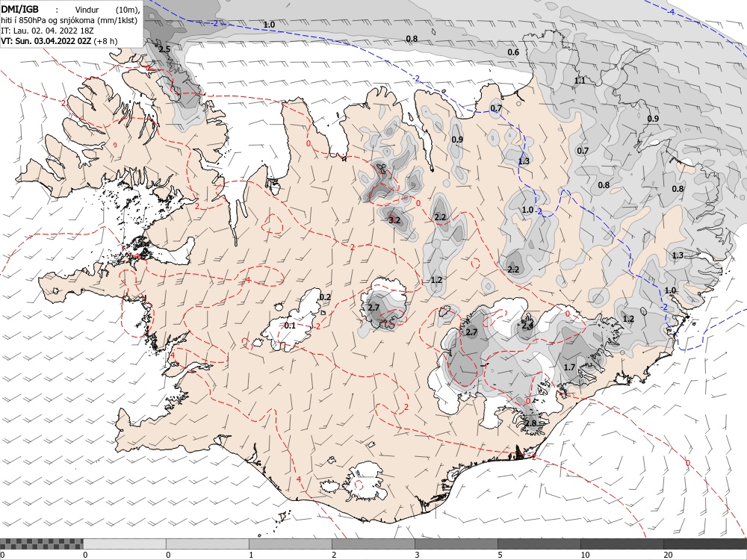Click the 2.8 snowfall value in the southeast

pos(530,423)
